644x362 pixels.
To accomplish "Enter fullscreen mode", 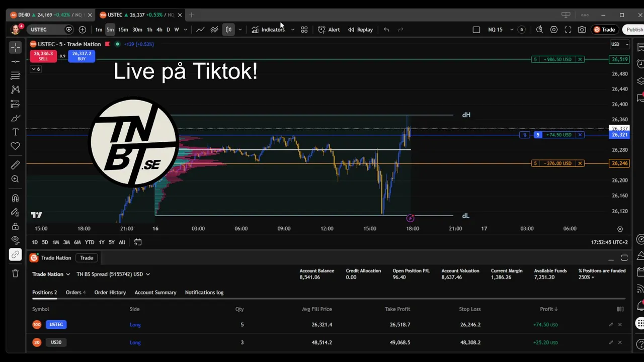I will pos(568,30).
